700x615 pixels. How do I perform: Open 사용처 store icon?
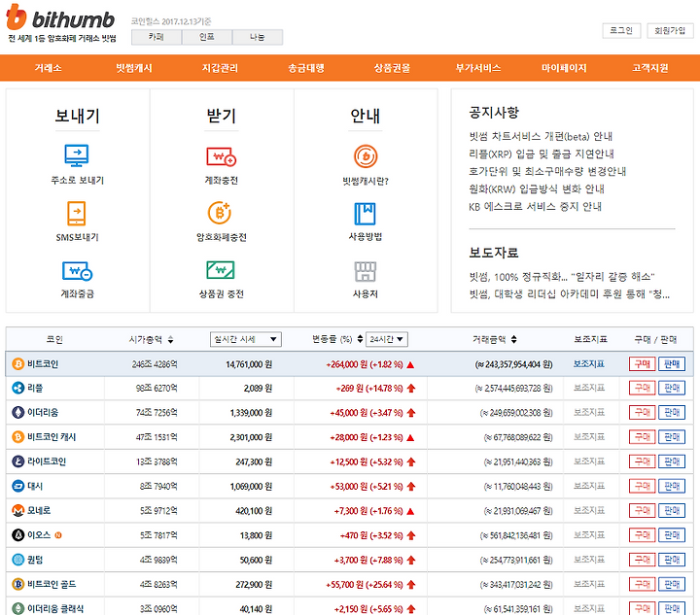(366, 271)
